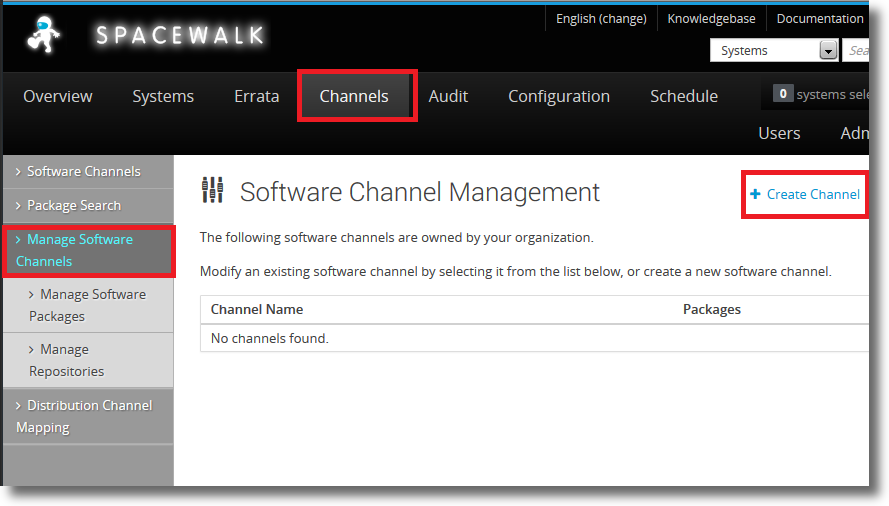Go to the Overview tab
The image size is (889, 506).
point(58,96)
